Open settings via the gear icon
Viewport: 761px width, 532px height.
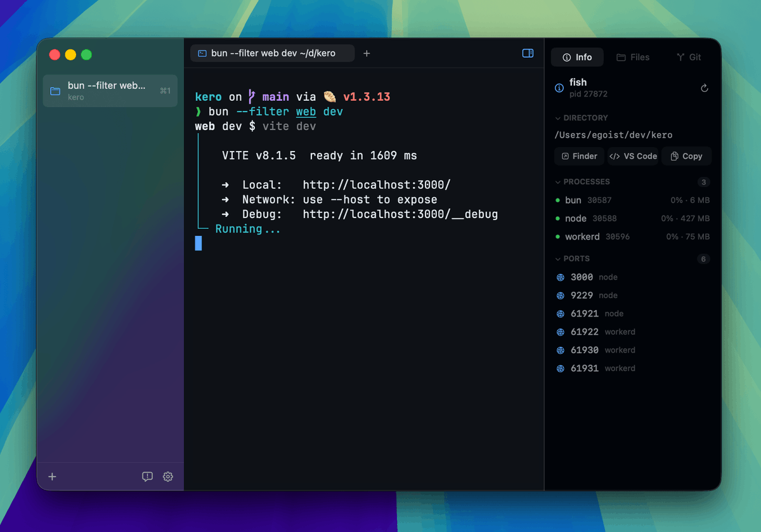tap(168, 477)
